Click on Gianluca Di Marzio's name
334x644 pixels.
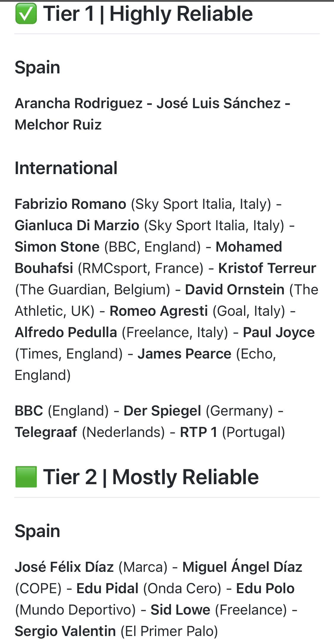77,225
